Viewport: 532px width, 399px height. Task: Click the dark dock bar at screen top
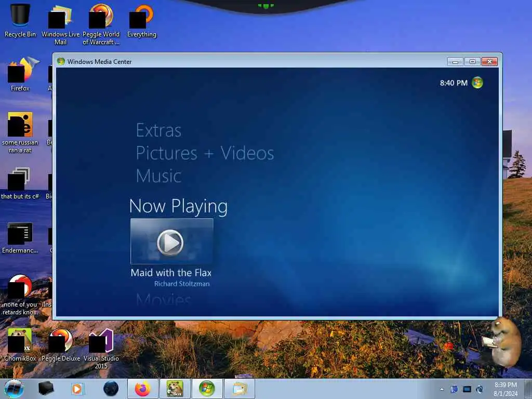coord(266,6)
